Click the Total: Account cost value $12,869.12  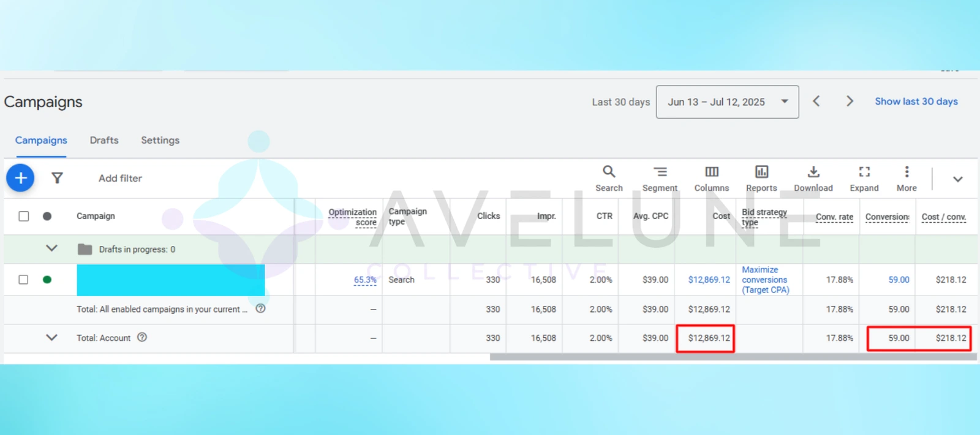click(x=709, y=338)
